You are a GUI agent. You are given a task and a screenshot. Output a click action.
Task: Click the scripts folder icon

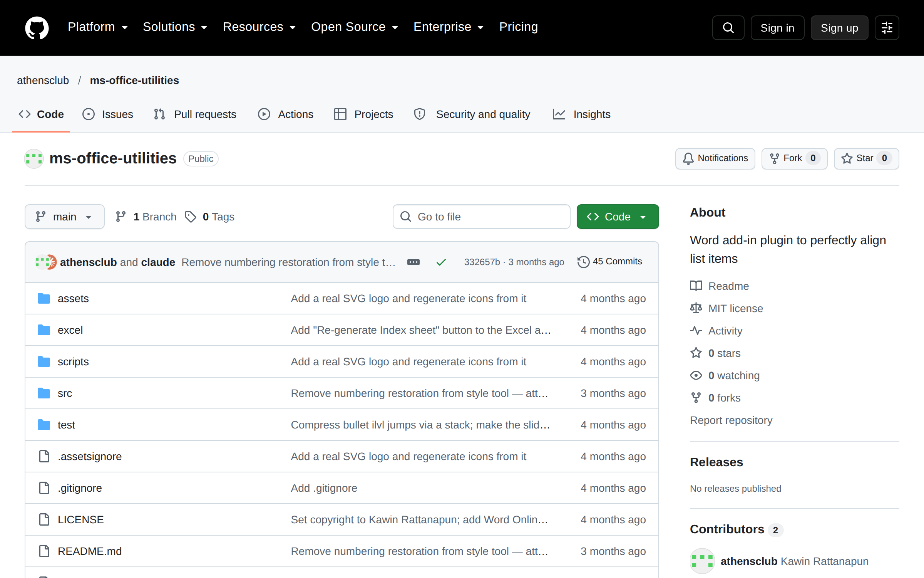44,361
